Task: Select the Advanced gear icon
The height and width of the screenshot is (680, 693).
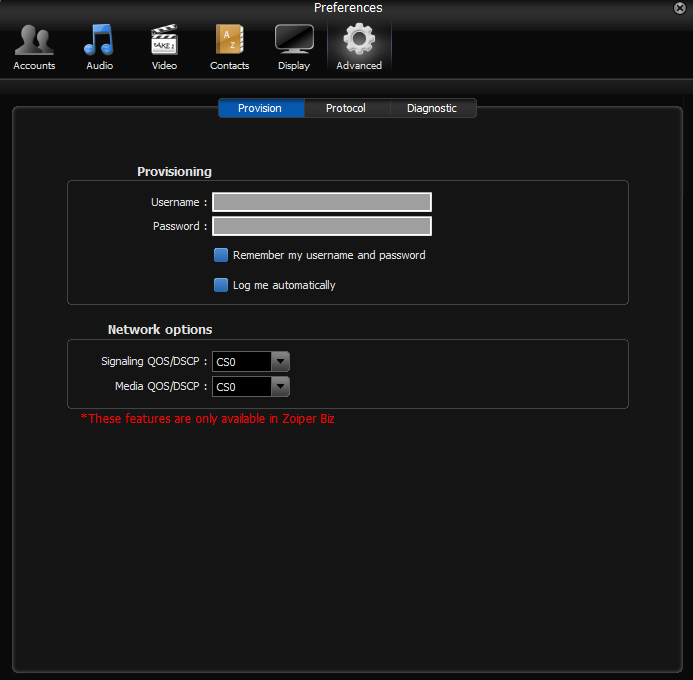Action: pyautogui.click(x=359, y=40)
